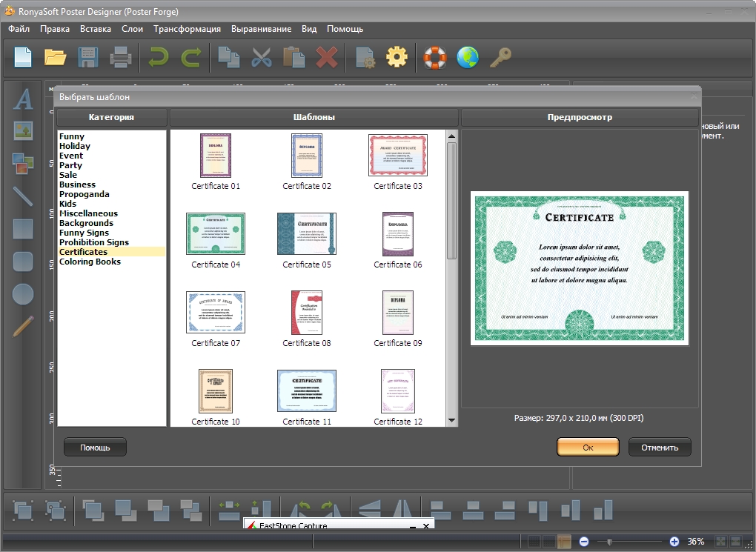Viewport: 756px width, 552px height.
Task: Click the lifebuoy help icon
Action: pos(436,57)
